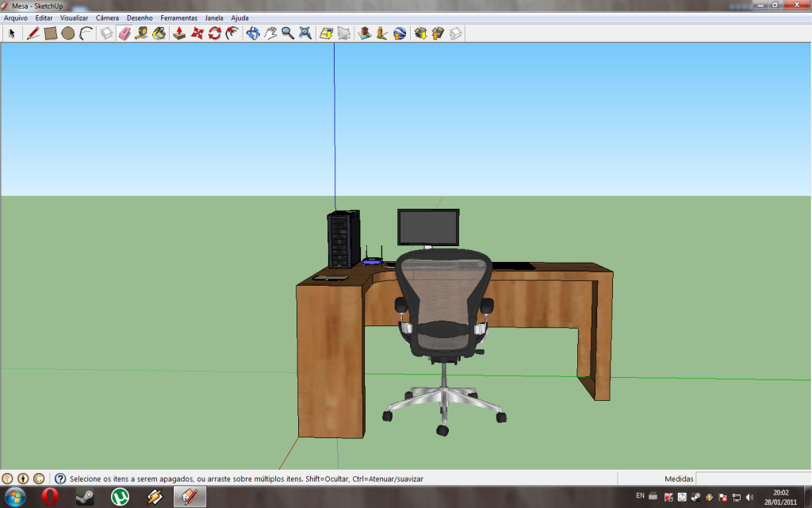Image resolution: width=812 pixels, height=508 pixels.
Task: Click the help question mark icon in status bar
Action: 59,479
